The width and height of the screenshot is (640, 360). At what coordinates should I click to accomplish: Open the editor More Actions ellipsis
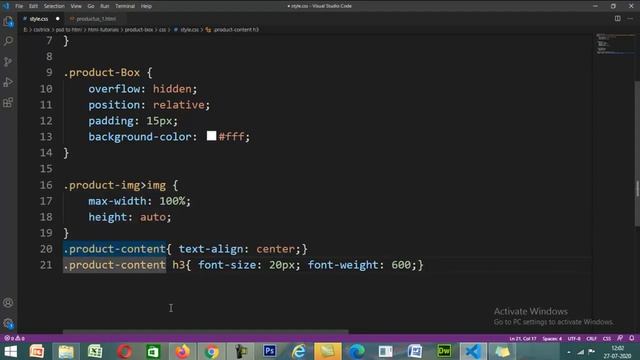630,19
